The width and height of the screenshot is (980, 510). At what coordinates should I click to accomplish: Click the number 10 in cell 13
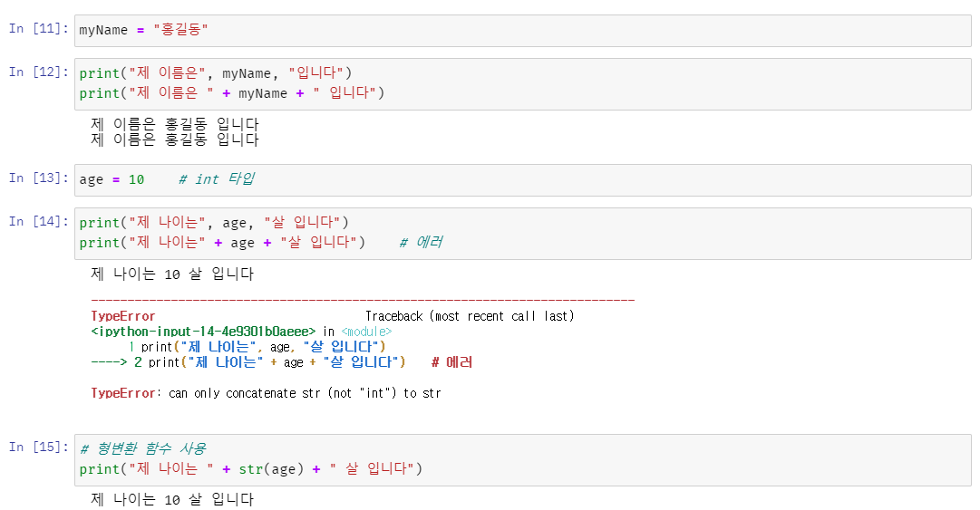coord(136,179)
